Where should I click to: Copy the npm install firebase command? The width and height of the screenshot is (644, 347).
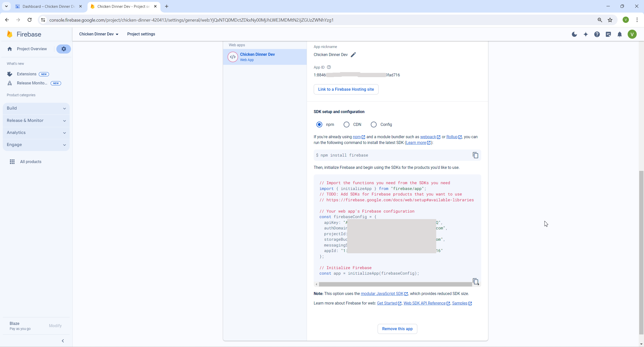pyautogui.click(x=475, y=155)
